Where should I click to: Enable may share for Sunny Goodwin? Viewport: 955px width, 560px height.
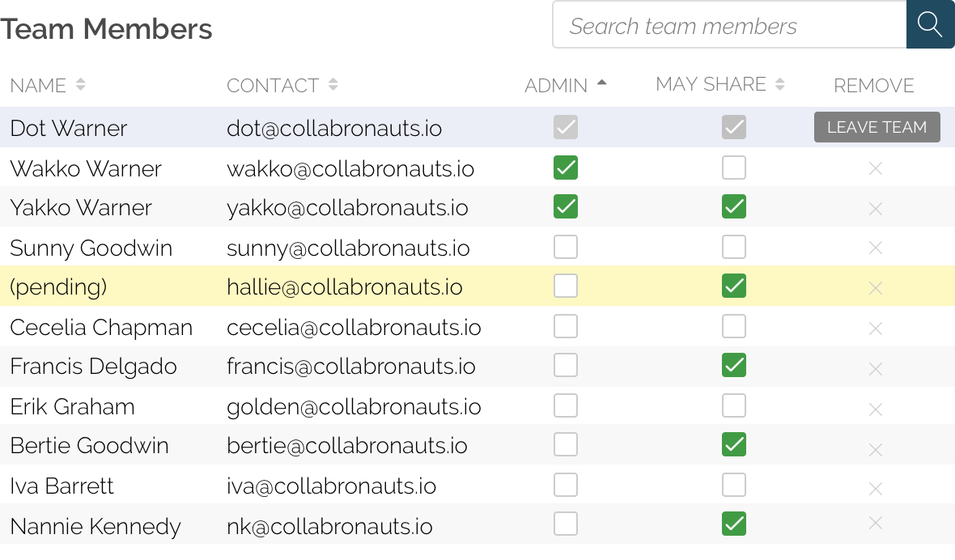(x=733, y=247)
